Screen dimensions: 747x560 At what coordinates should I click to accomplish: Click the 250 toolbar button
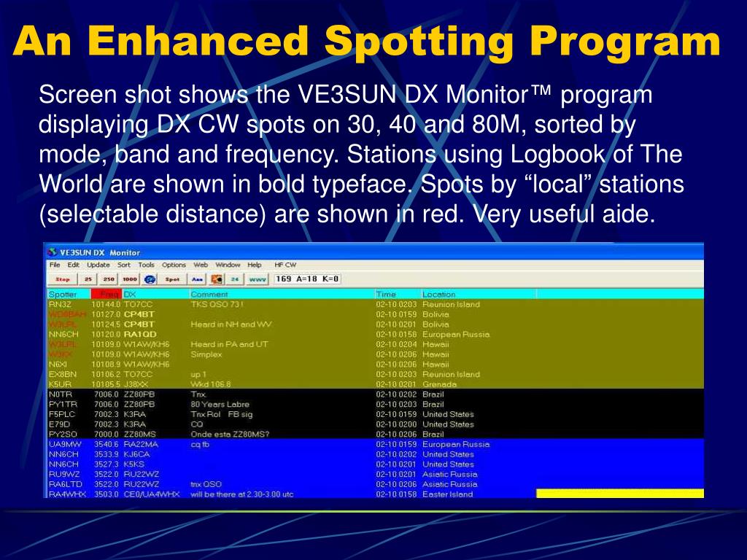pos(109,279)
